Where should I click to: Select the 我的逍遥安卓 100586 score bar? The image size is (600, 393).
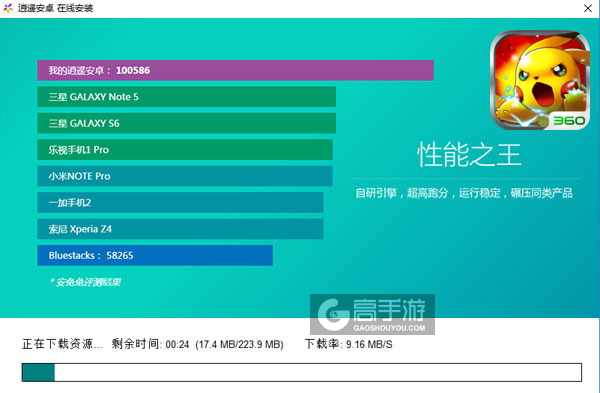point(235,70)
